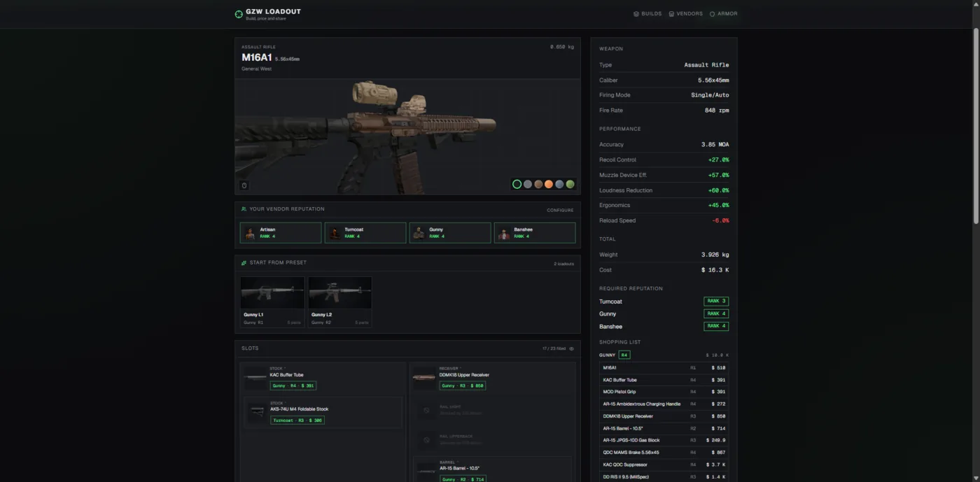Load the Gunny L1 preset
This screenshot has width=980, height=482.
click(272, 302)
